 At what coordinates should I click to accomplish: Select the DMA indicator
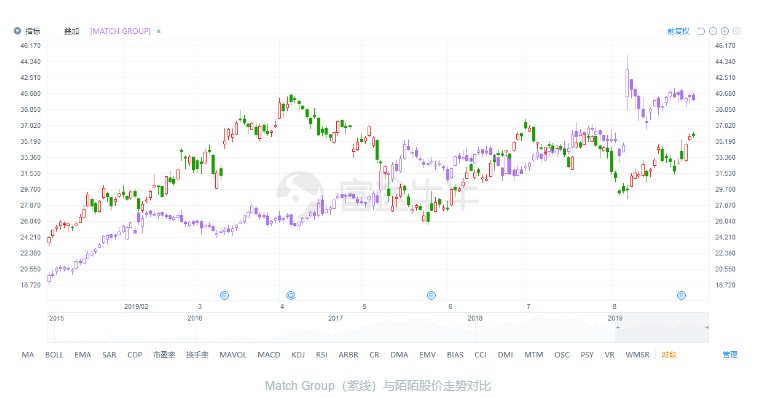pos(399,354)
